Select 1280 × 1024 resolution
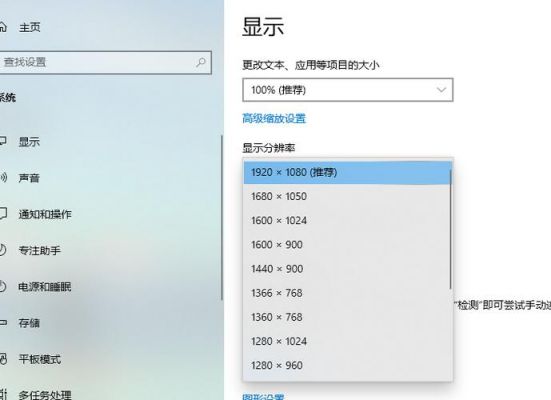The image size is (551, 400). point(347,341)
